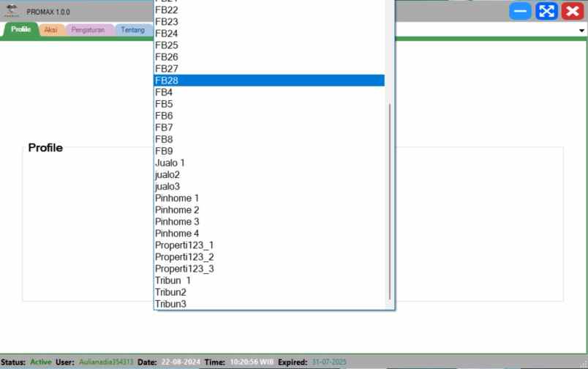Click the PROMAX app logo icon
Viewport: 588px width, 369px height.
12,11
